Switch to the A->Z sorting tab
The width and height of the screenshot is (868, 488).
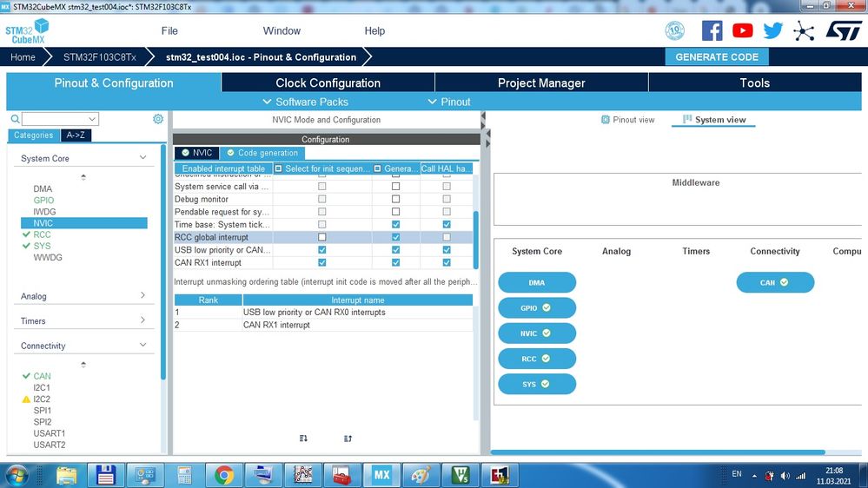tap(76, 135)
